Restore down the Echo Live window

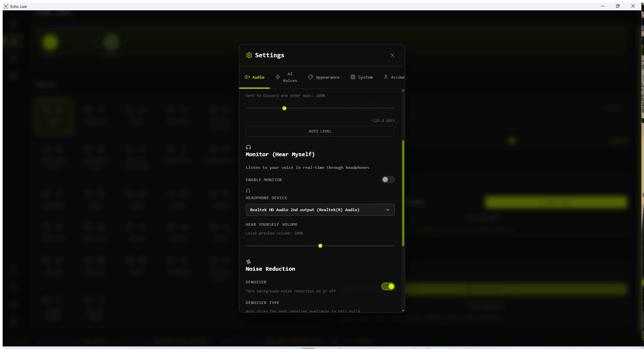pos(618,6)
